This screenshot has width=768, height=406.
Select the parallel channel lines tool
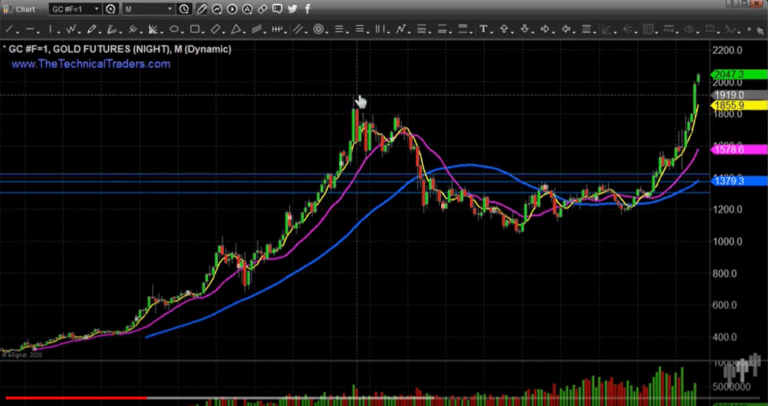tap(297, 29)
